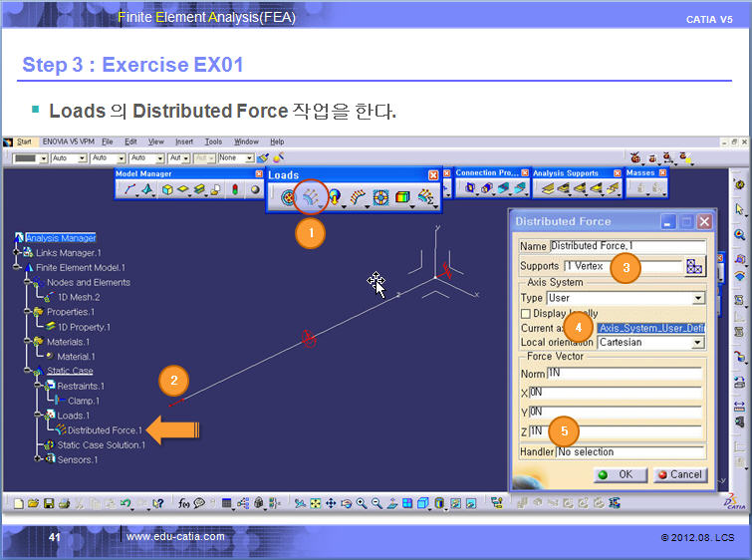This screenshot has height=560, width=752.
Task: Click the Distributed Force icon in Loads toolbar
Action: [311, 197]
